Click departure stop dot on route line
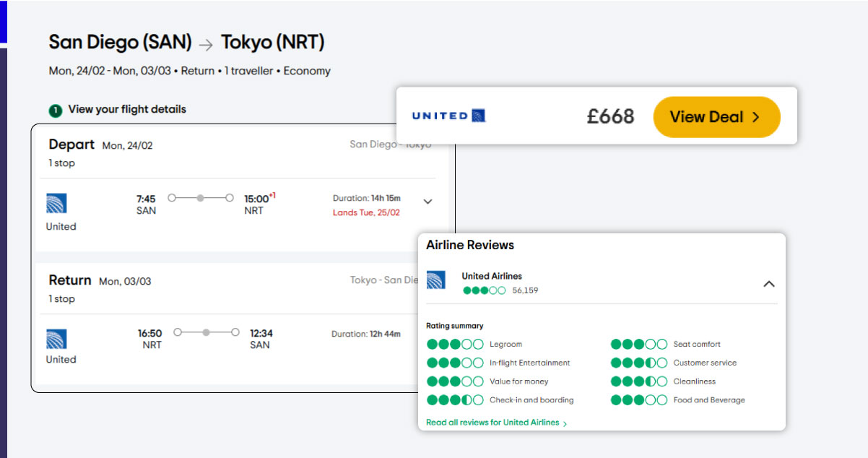 pyautogui.click(x=201, y=197)
